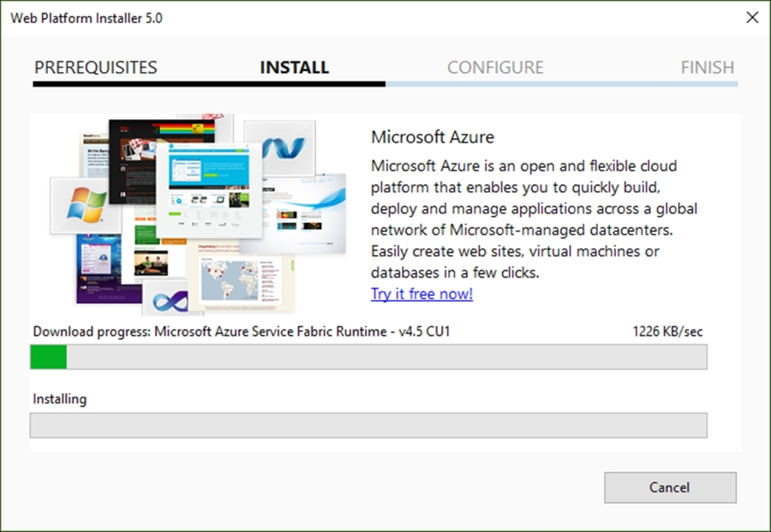
Task: Select the INSTALL step tab
Action: pos(294,68)
